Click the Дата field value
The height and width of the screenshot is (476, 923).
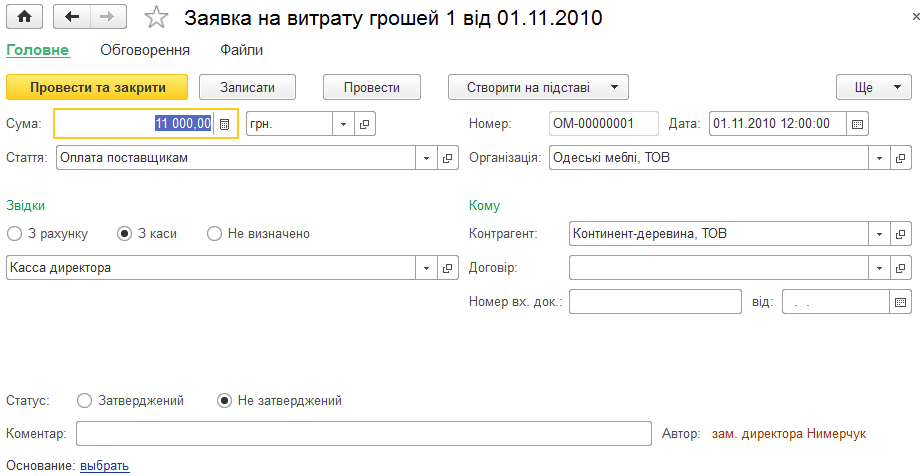(778, 124)
